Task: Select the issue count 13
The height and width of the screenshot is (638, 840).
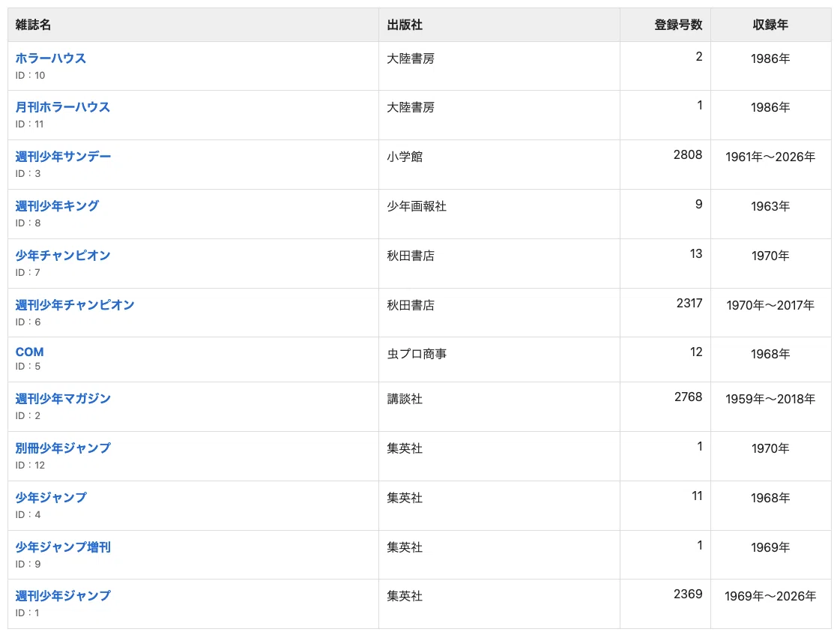Action: click(696, 253)
